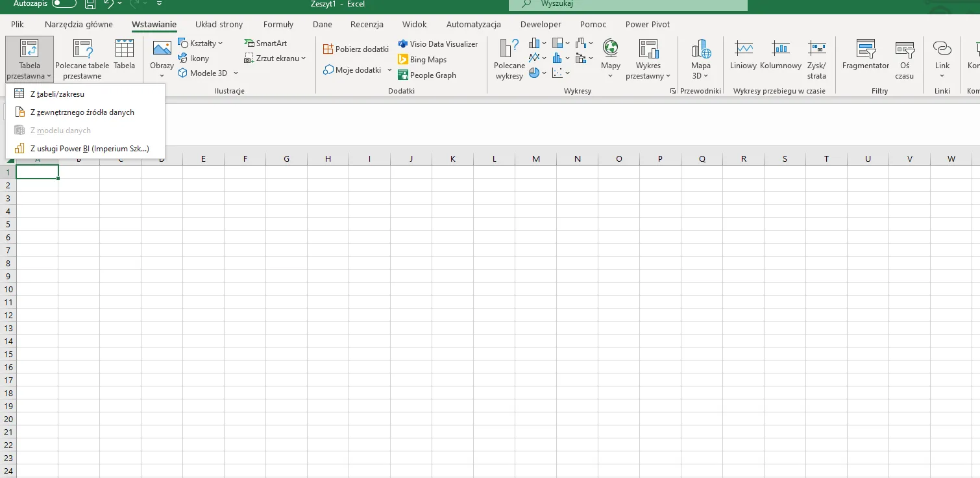Select column header K
The image size is (980, 478).
tap(452, 159)
